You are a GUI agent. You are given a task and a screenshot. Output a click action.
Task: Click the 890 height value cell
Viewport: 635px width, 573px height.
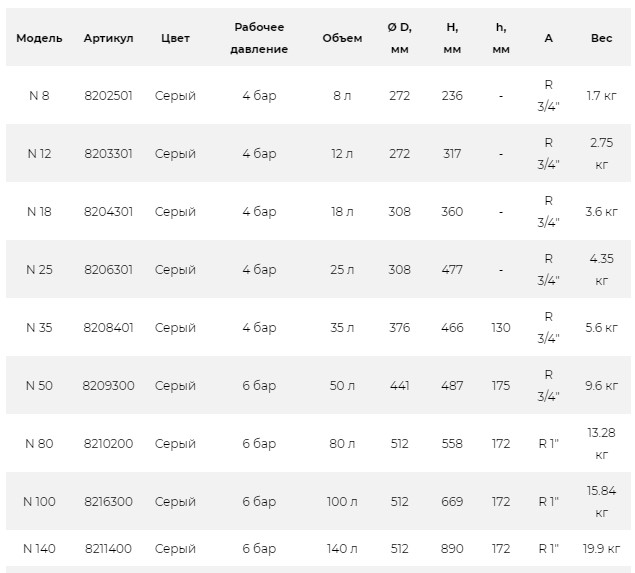(x=452, y=549)
